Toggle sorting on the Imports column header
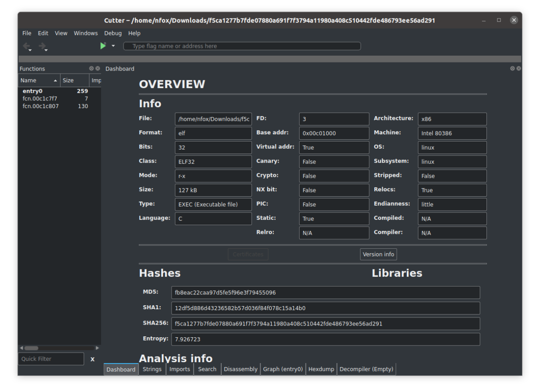Screen dimensions: 543x392 [x=95, y=80]
